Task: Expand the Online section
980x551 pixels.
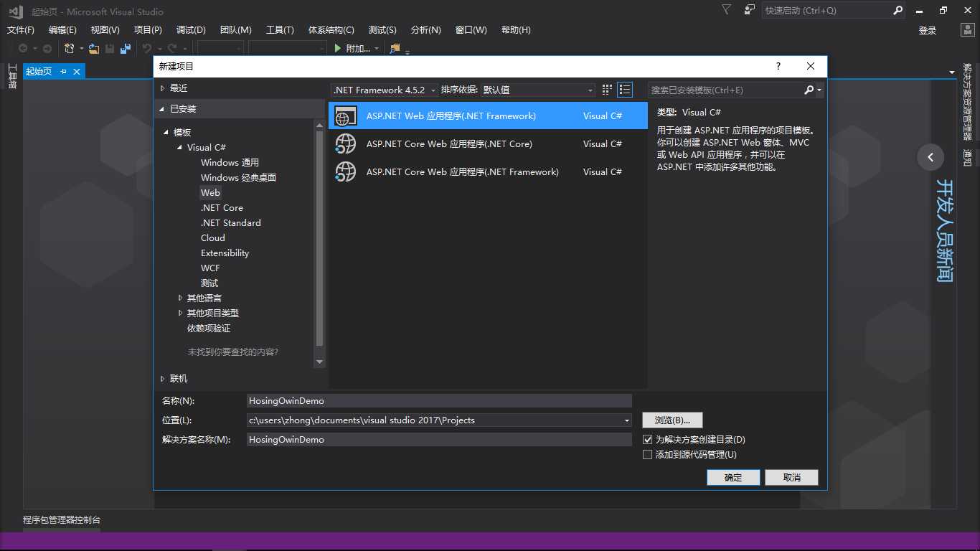Action: click(x=163, y=379)
